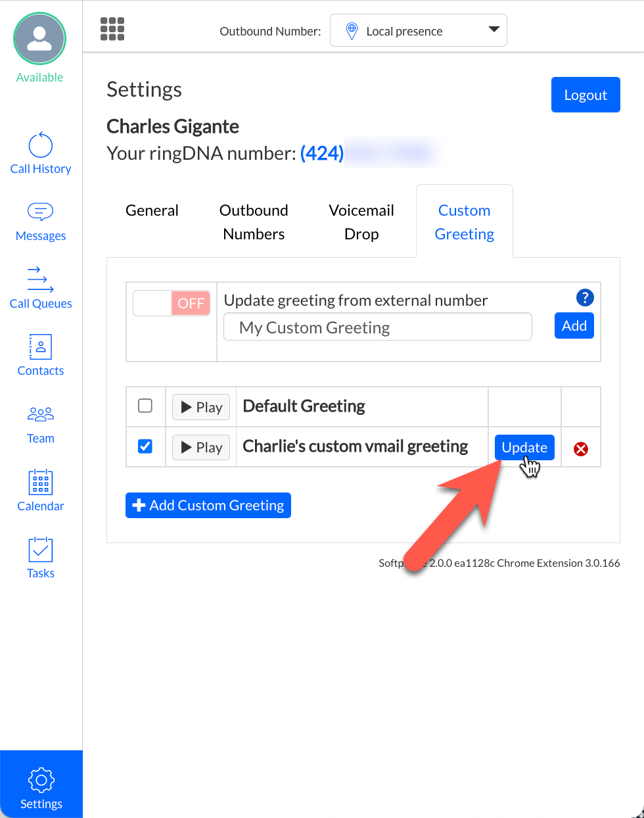Open the Calendar section
The width and height of the screenshot is (644, 818).
(x=41, y=491)
